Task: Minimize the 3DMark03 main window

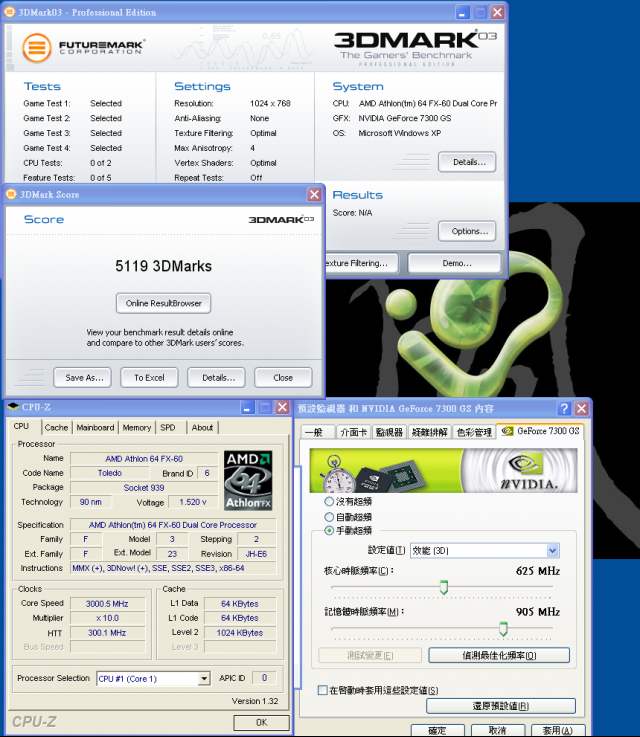Action: click(x=463, y=12)
